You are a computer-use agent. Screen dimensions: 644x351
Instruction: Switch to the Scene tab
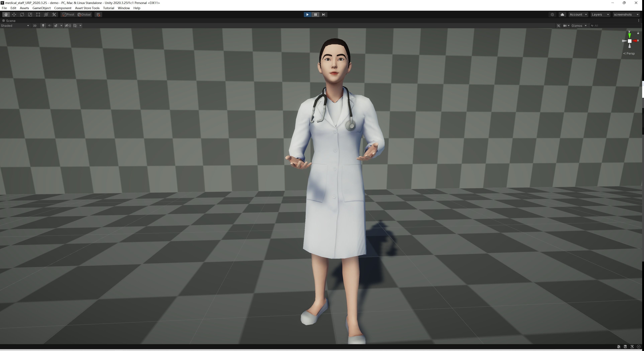(9, 21)
